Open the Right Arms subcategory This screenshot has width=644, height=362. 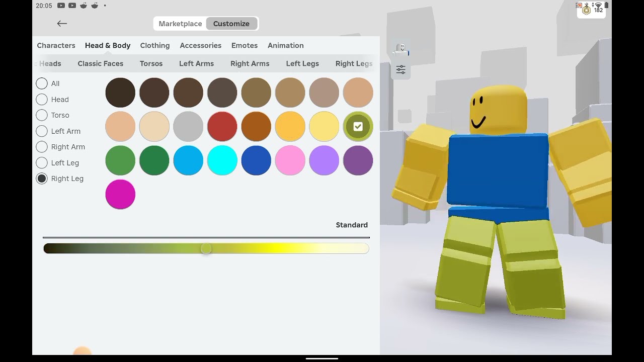(250, 63)
